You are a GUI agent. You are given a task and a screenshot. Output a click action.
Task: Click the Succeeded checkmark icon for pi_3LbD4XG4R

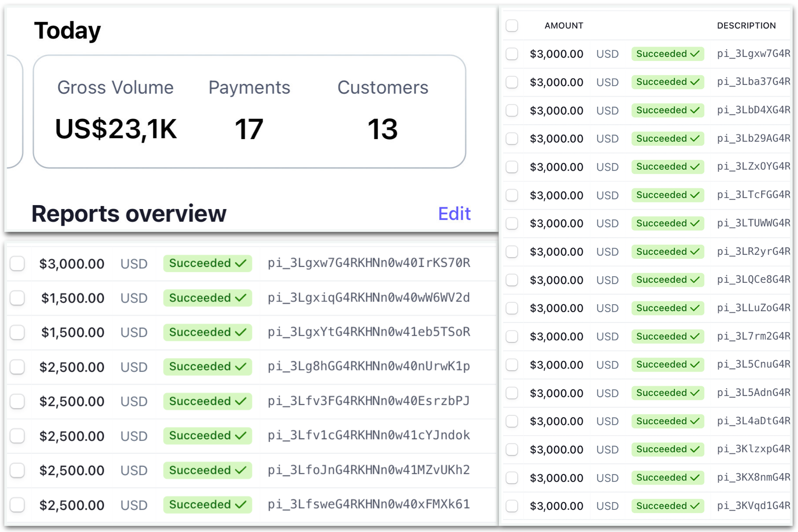[695, 111]
